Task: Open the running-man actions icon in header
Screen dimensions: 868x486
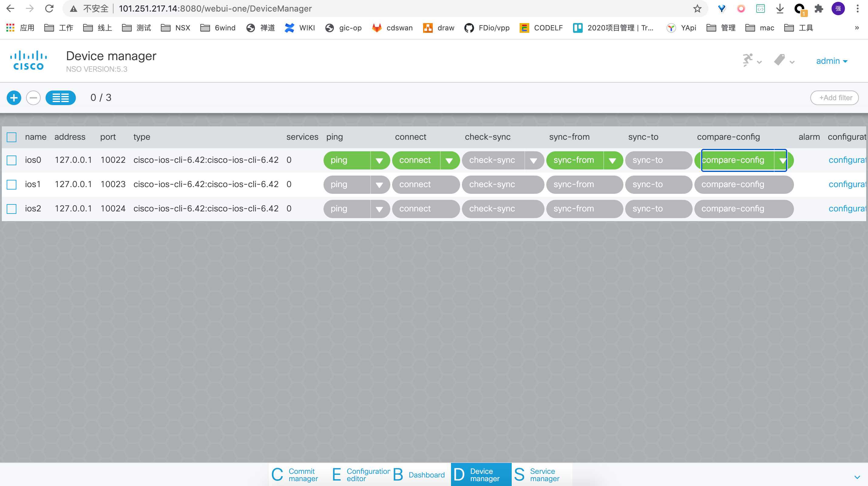Action: pos(748,60)
